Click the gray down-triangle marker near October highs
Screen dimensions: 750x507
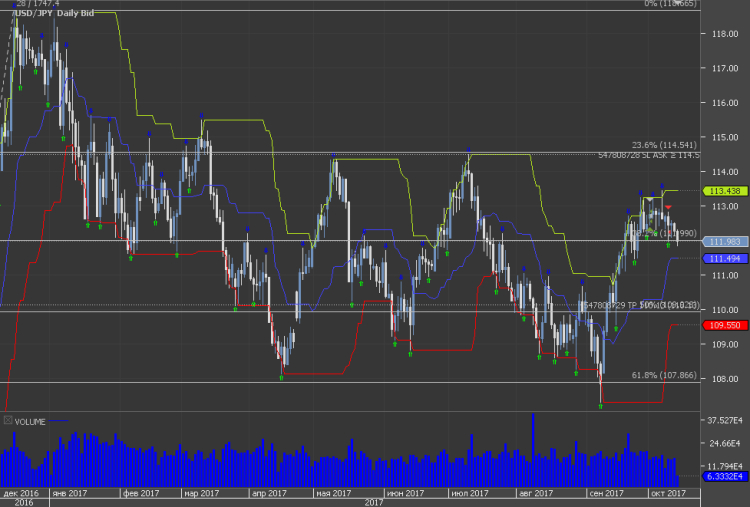coord(649,198)
